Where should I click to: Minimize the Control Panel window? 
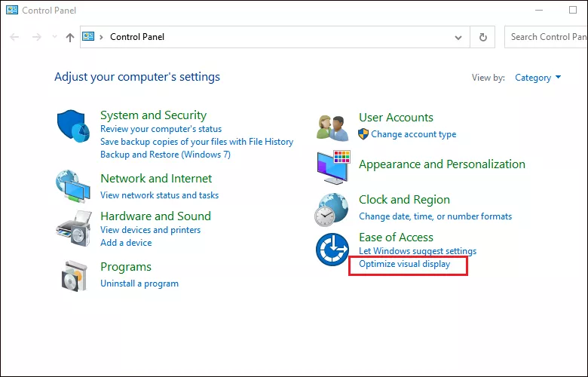(539, 10)
